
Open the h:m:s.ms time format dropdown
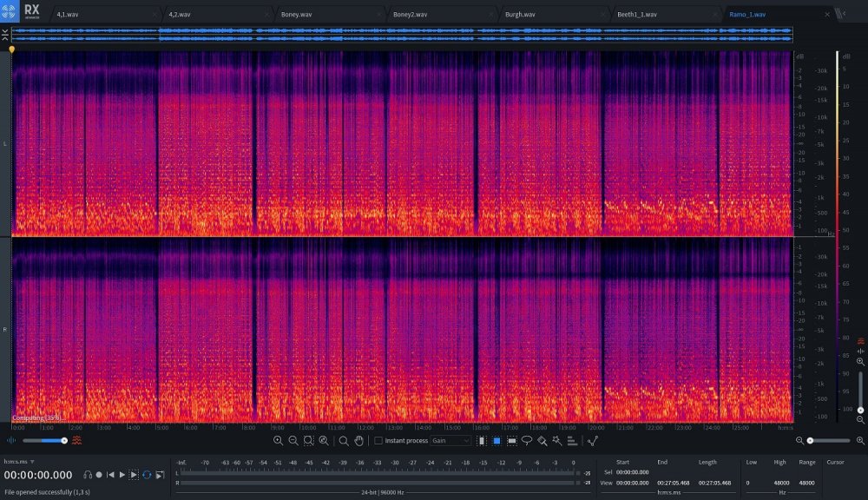(19, 461)
